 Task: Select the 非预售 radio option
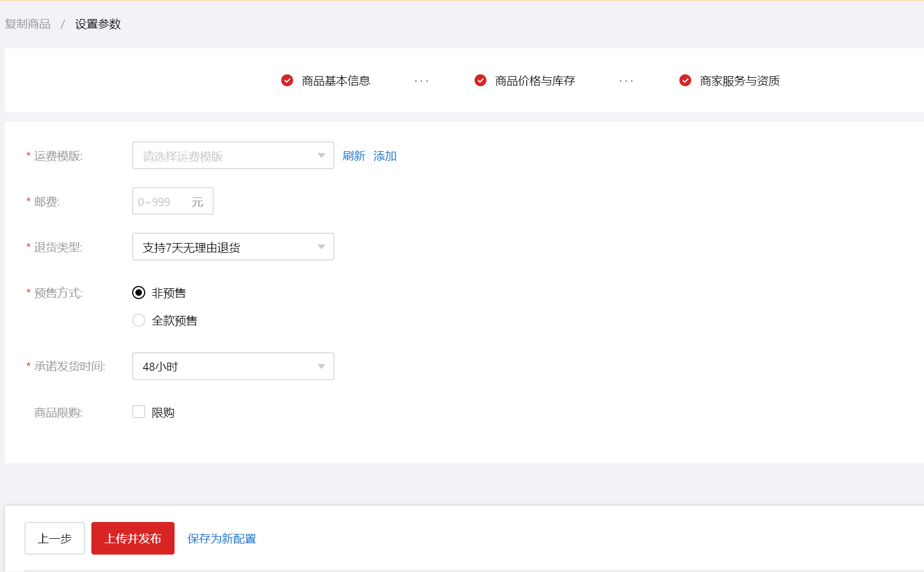pyautogui.click(x=139, y=293)
